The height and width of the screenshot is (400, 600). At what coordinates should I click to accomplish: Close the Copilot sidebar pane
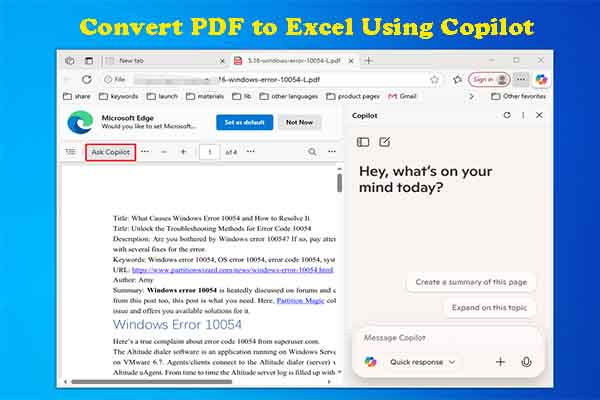pos(539,115)
